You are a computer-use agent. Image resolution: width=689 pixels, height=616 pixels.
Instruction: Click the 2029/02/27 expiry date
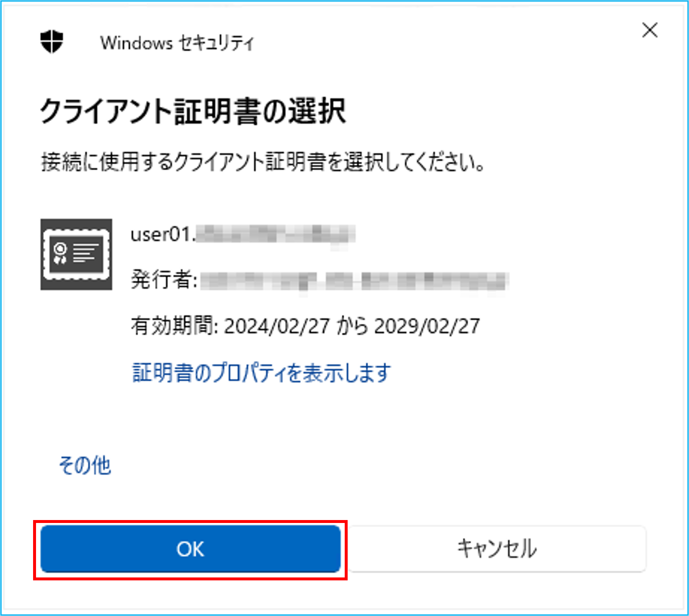[427, 326]
